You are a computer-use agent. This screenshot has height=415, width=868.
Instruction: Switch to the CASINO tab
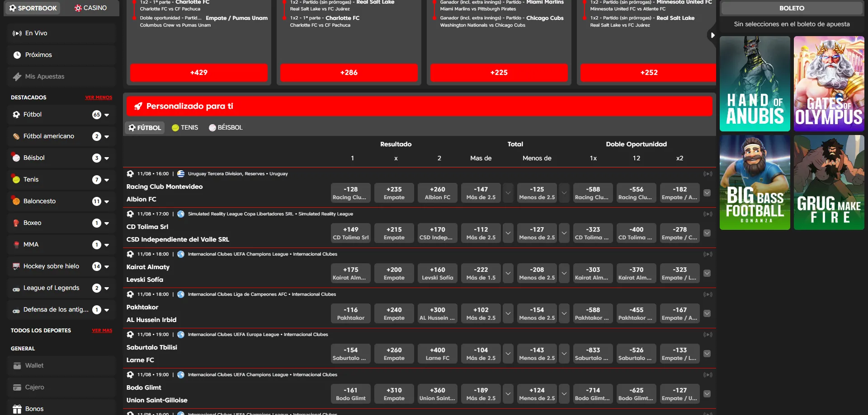[x=91, y=8]
